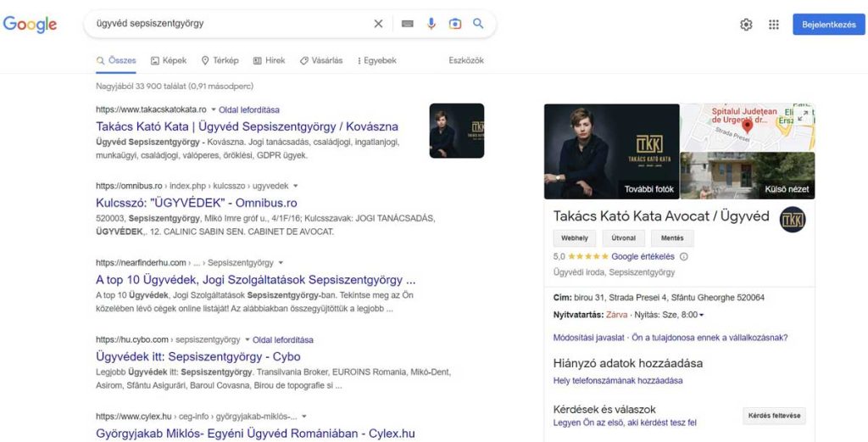This screenshot has width=868, height=442.
Task: Click the Kérdések és válaszok heading
Action: [x=604, y=409]
